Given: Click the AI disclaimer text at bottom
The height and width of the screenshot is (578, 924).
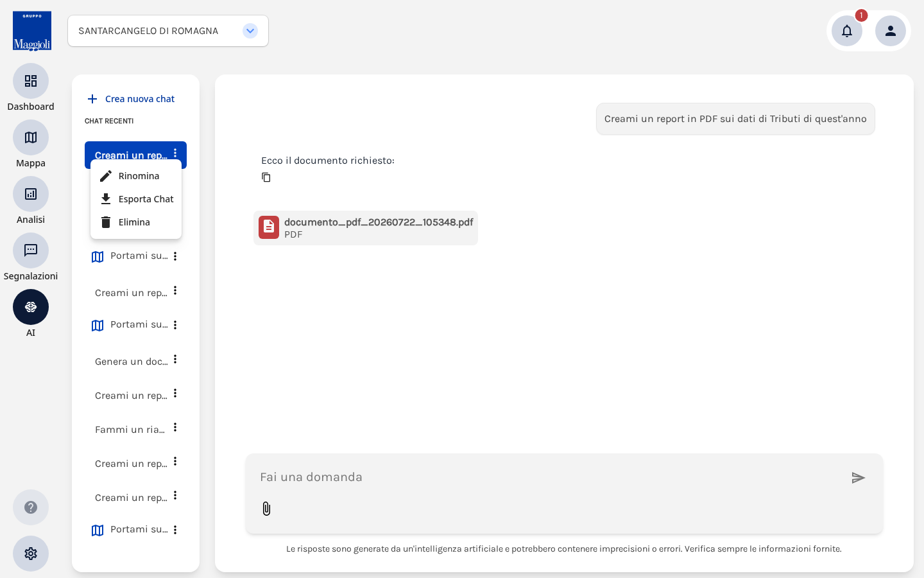Looking at the screenshot, I should pos(564,549).
